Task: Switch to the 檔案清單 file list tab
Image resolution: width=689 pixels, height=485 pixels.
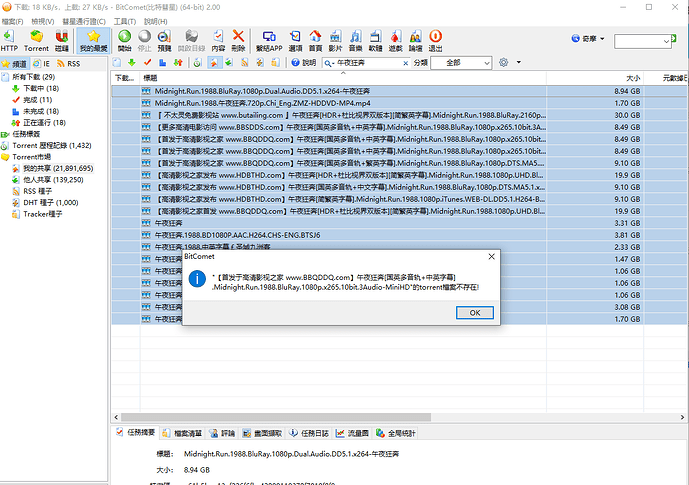Action: tap(182, 433)
